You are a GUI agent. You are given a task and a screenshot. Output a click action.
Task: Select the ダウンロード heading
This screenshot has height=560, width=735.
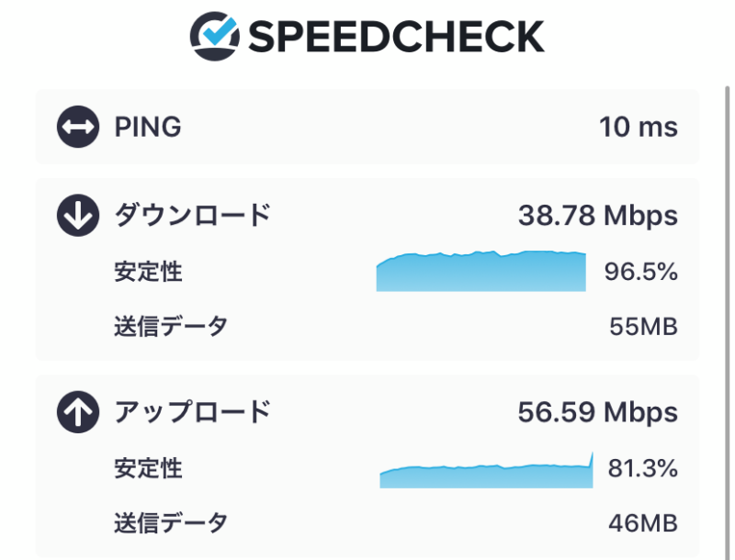click(x=192, y=217)
